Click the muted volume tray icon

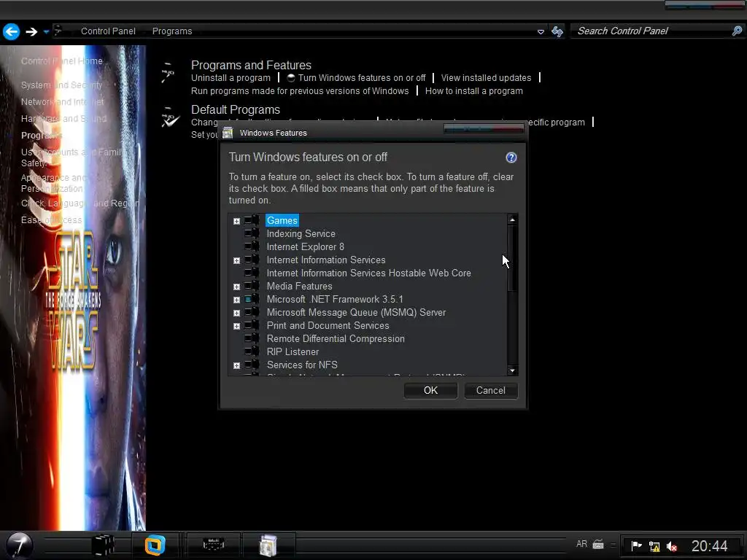(672, 546)
